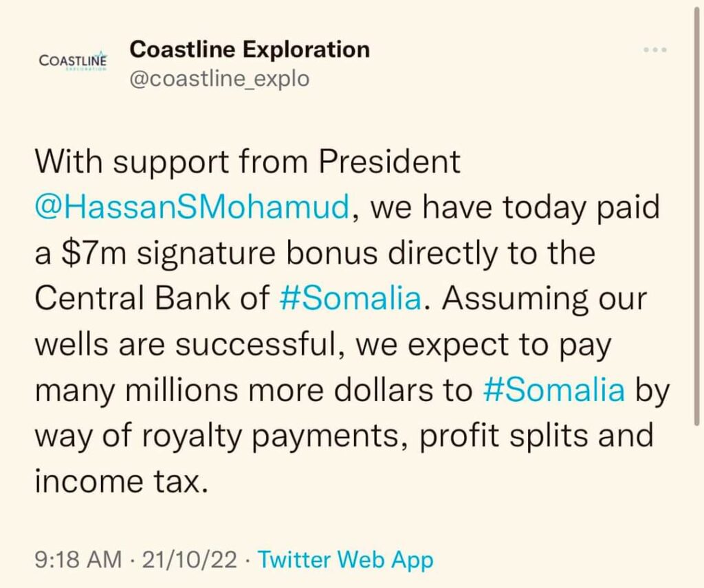Click the 21/10/22 tweet date
Image resolution: width=704 pixels, height=588 pixels.
point(189,560)
